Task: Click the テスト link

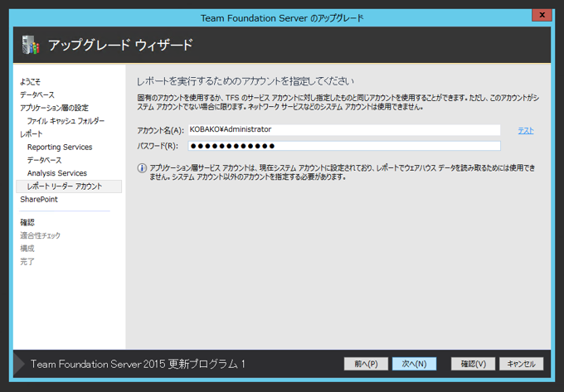Action: point(526,131)
